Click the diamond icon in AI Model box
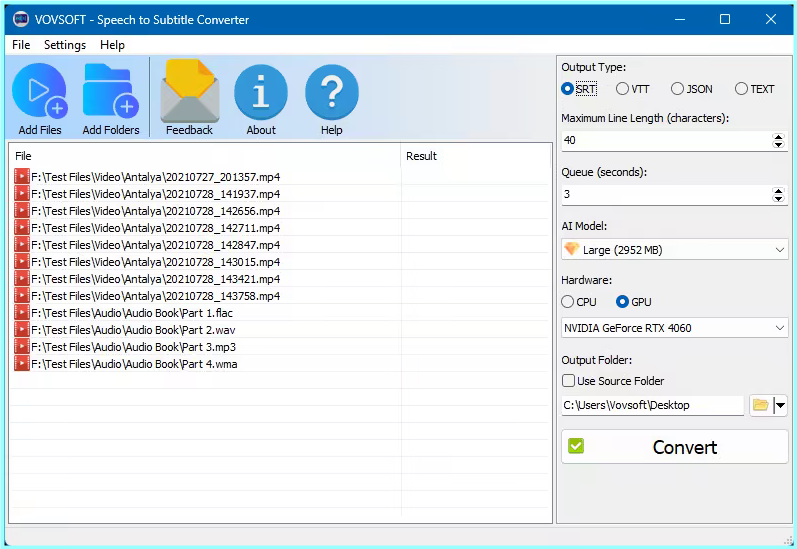 (572, 249)
